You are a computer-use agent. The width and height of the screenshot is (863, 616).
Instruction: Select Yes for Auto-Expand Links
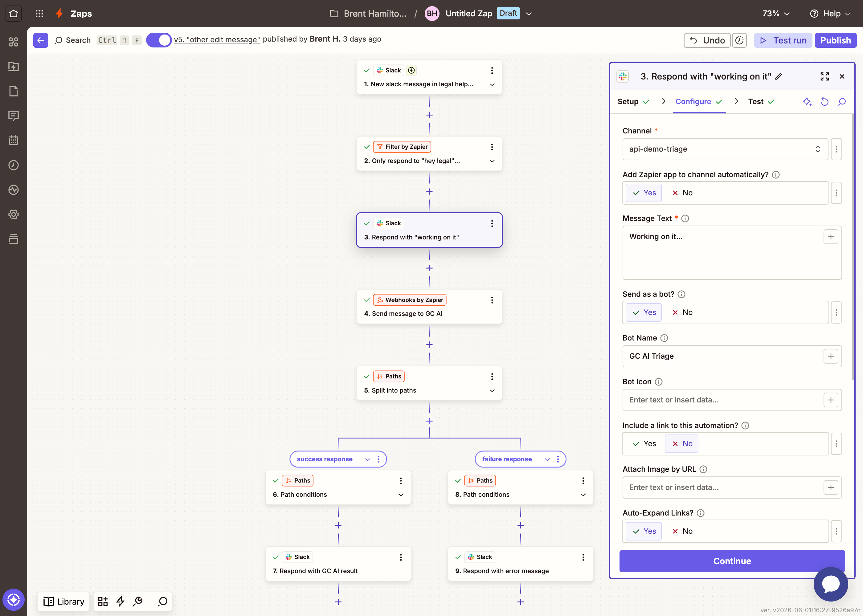tap(644, 531)
